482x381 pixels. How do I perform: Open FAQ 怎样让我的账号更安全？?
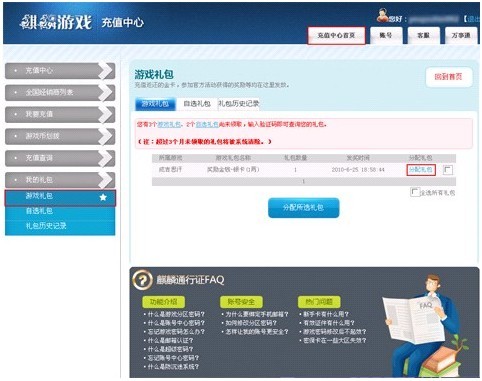(x=257, y=332)
